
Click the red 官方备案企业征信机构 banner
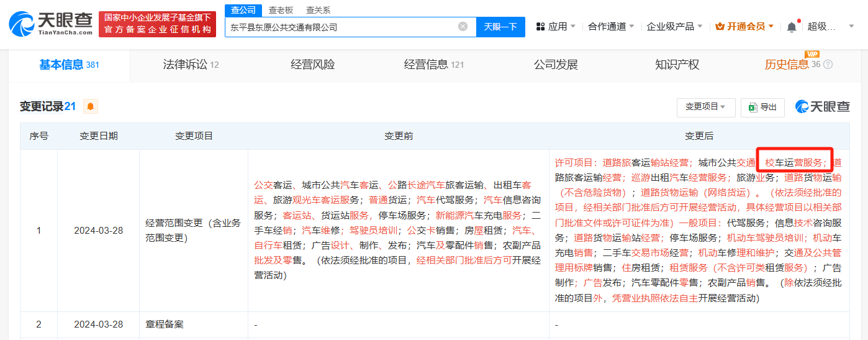point(157,24)
